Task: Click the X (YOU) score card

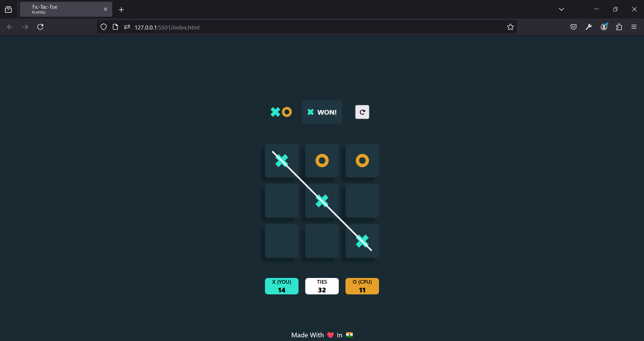Action: [x=282, y=286]
